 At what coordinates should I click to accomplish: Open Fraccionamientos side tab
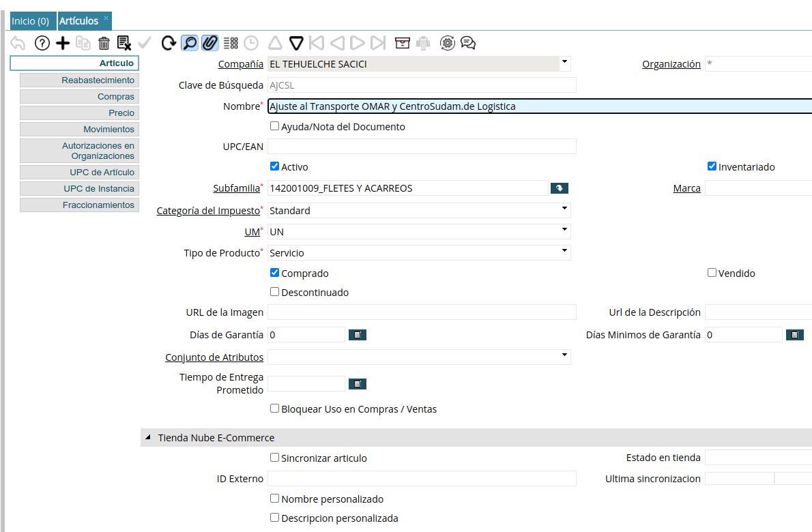click(x=79, y=205)
